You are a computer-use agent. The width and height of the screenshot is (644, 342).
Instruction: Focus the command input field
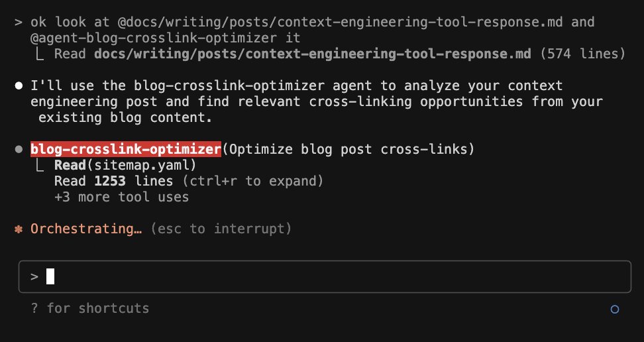point(331,276)
